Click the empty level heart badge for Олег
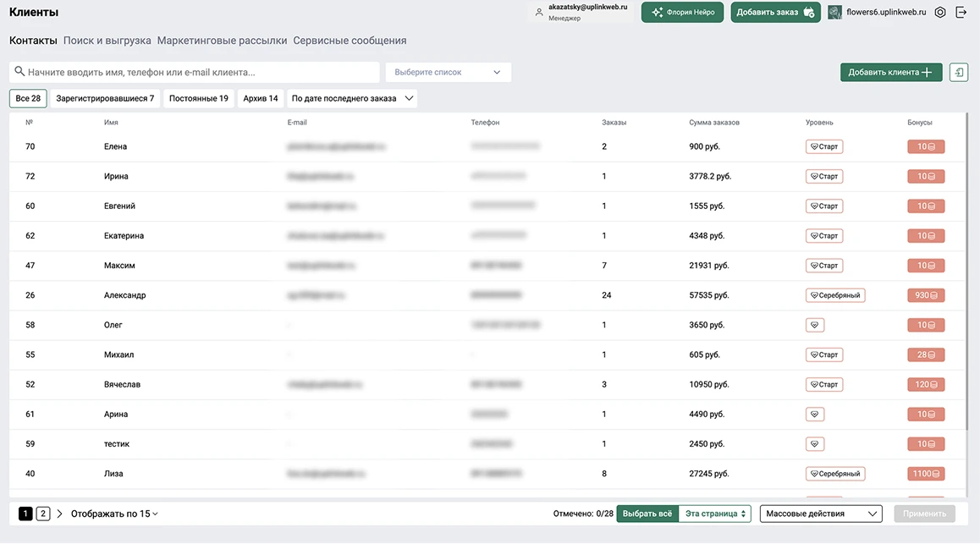This screenshot has width=980, height=544. (814, 326)
